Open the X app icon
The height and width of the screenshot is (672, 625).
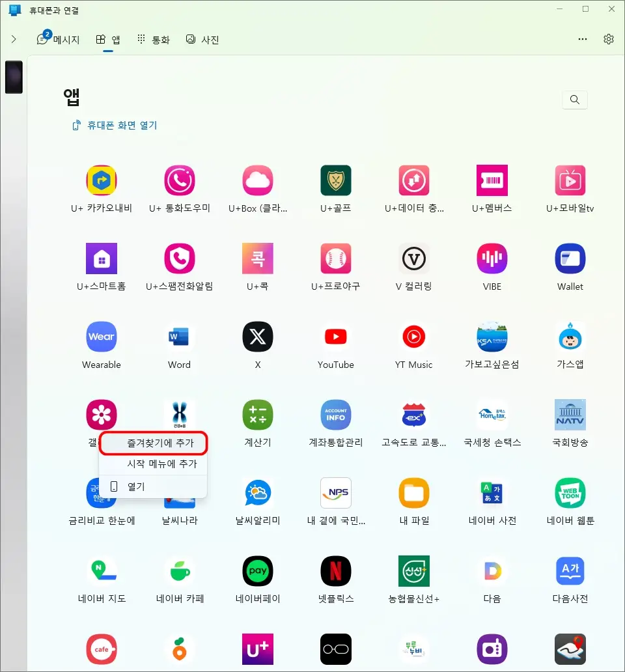click(x=257, y=337)
